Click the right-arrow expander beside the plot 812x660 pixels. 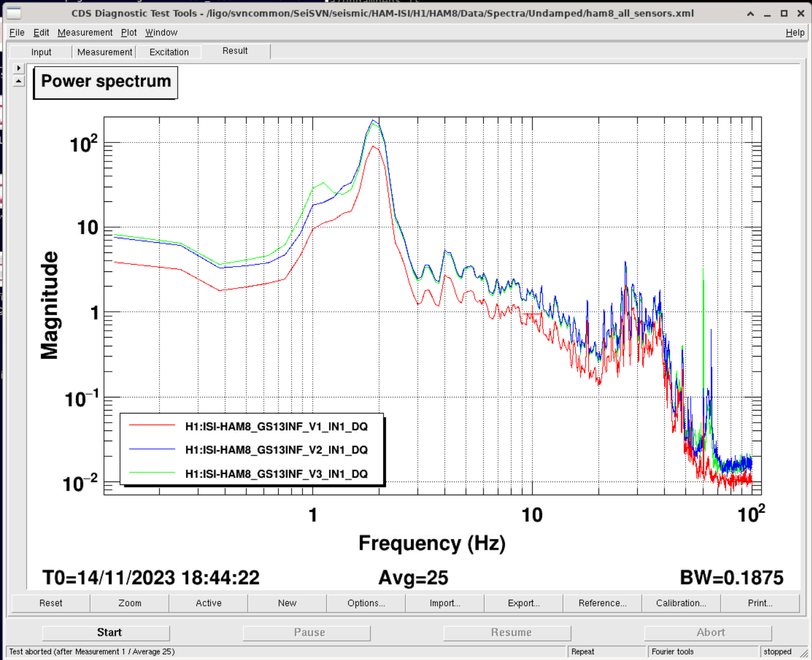18,68
